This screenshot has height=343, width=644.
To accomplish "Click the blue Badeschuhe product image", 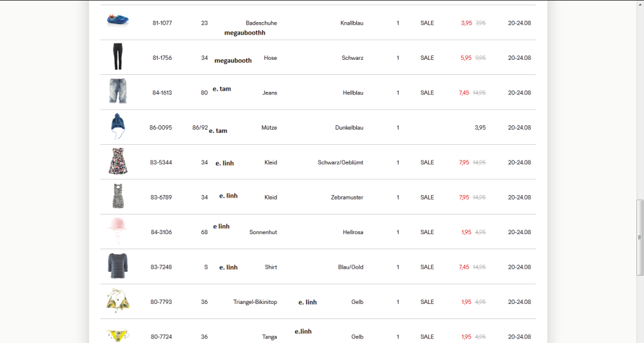I will tap(118, 21).
